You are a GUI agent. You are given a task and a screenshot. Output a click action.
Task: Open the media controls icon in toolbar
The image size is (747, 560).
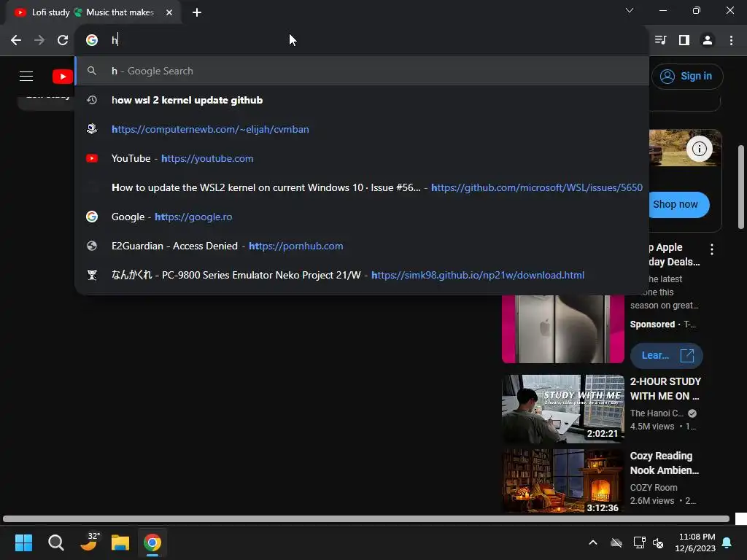click(x=660, y=41)
